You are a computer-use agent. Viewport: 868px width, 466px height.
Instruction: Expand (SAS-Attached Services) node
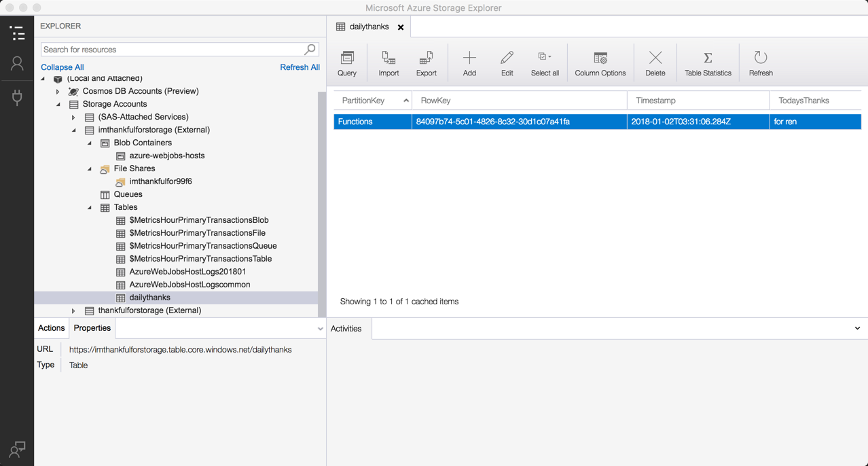[x=73, y=117]
